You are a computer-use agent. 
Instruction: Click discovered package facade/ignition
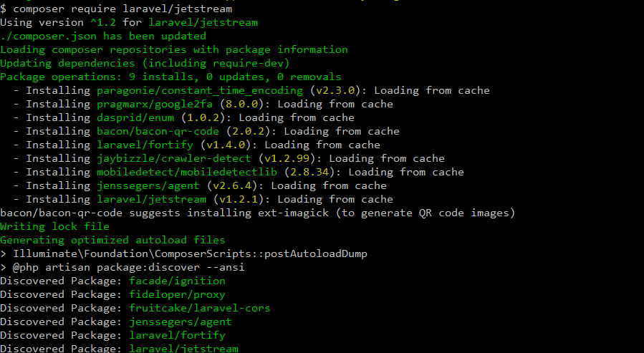click(177, 281)
